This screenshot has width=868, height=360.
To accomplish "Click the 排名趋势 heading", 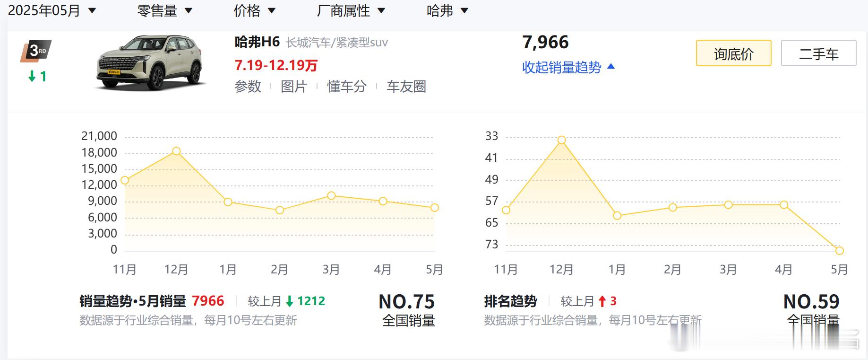I will point(510,301).
